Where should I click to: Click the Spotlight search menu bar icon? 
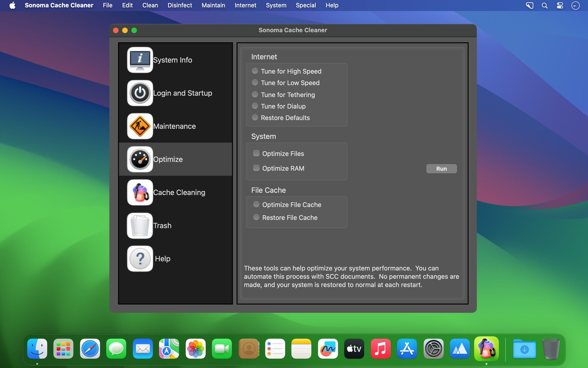(545, 5)
